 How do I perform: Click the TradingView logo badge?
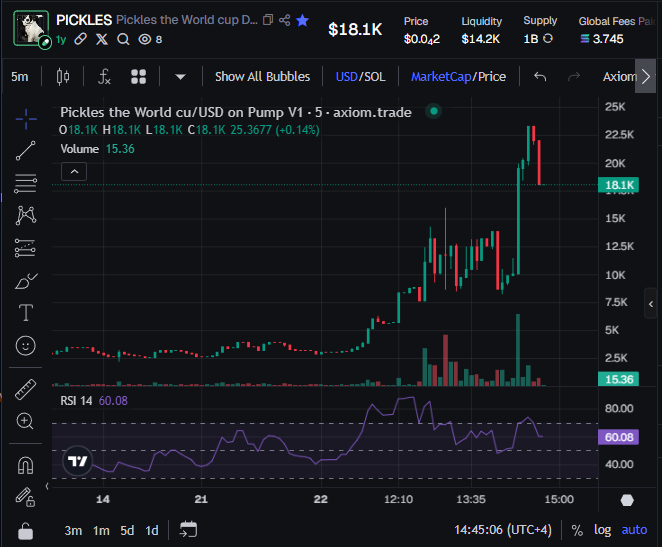[x=77, y=461]
